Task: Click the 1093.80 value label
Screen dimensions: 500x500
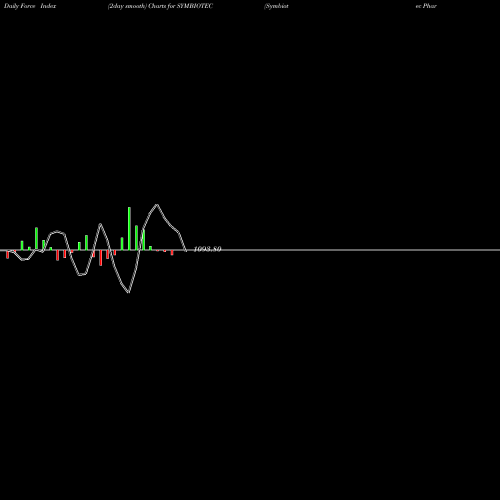Action: (x=207, y=249)
